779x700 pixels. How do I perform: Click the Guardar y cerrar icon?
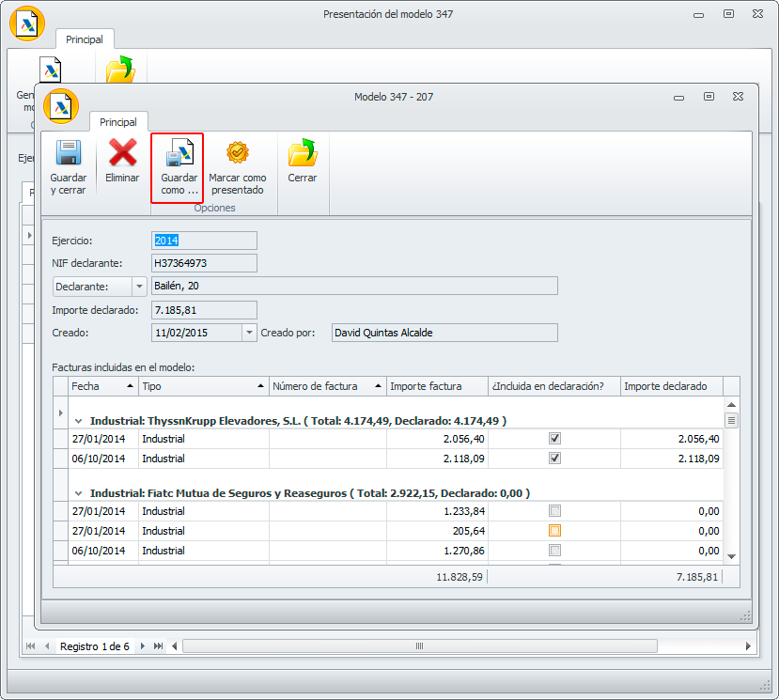click(x=68, y=153)
